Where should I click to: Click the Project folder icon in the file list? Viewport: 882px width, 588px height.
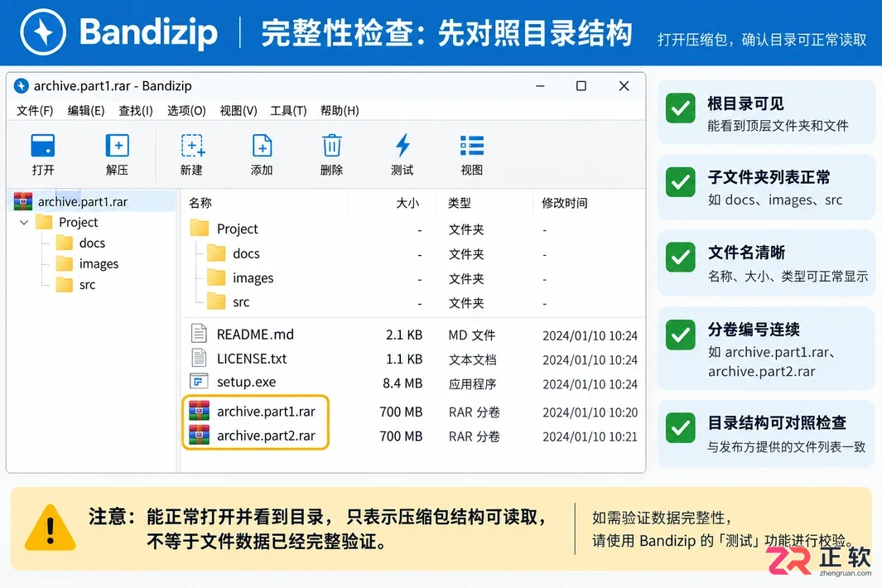click(x=199, y=228)
